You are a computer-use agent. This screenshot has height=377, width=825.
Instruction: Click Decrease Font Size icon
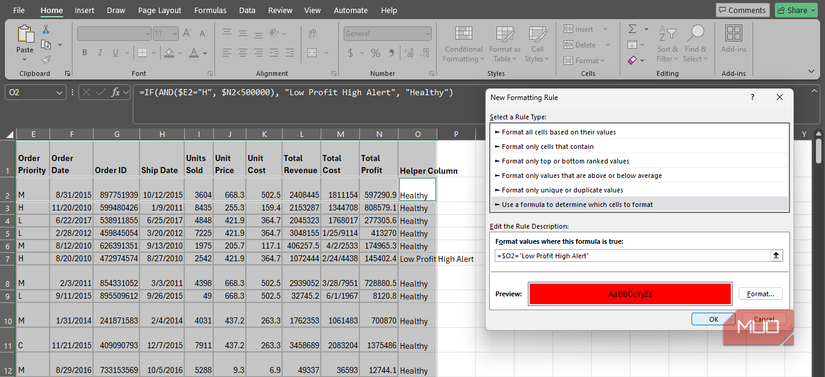click(x=204, y=34)
